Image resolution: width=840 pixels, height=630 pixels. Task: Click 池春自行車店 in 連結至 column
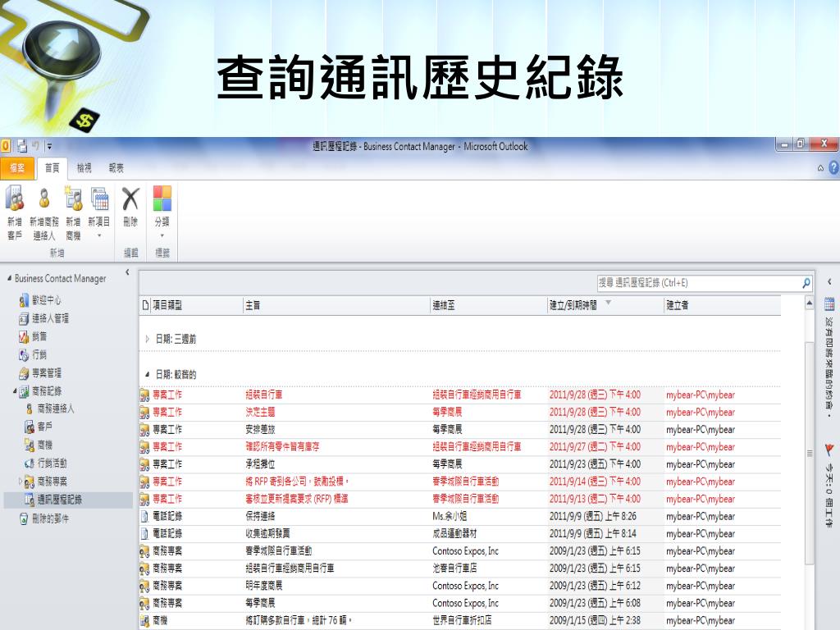tap(454, 568)
